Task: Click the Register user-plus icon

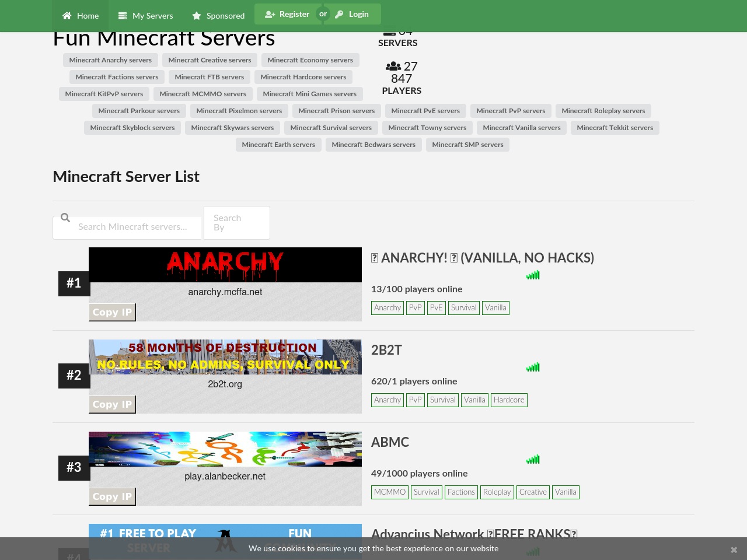Action: click(270, 15)
